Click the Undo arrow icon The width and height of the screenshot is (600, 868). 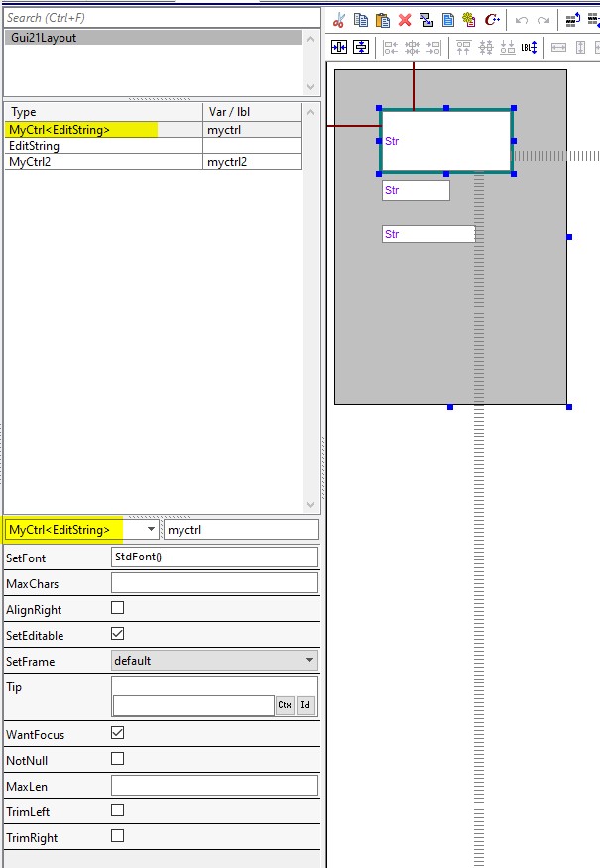pyautogui.click(x=522, y=20)
